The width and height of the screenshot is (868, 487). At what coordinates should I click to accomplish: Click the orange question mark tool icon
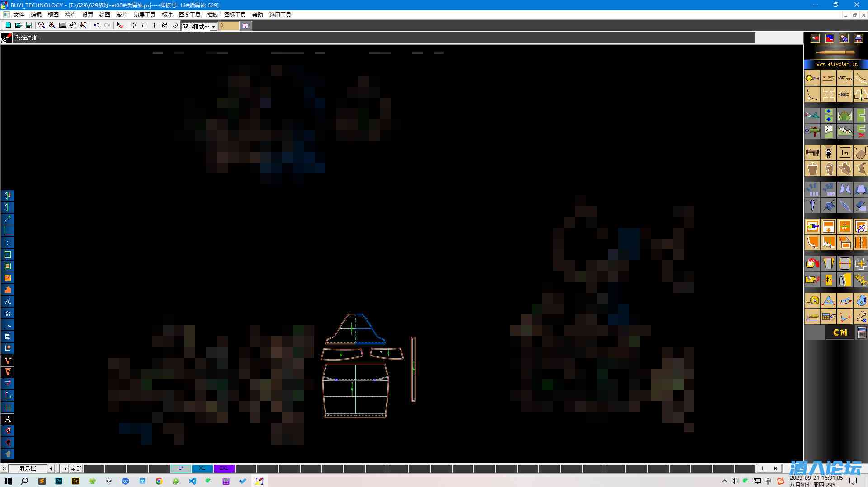(x=8, y=278)
